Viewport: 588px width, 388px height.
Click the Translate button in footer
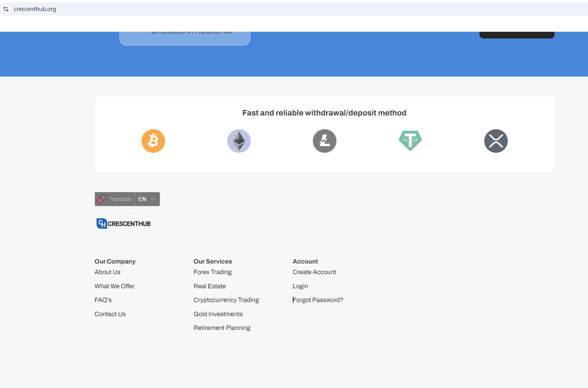(115, 199)
